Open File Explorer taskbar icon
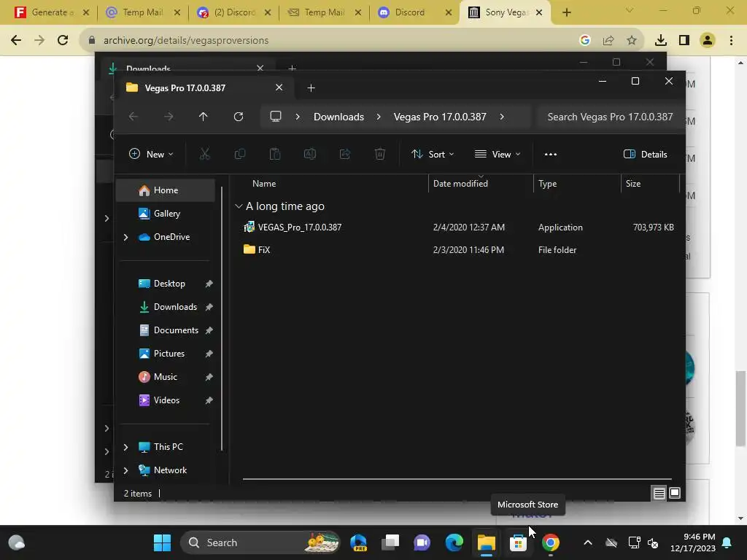 pos(486,542)
